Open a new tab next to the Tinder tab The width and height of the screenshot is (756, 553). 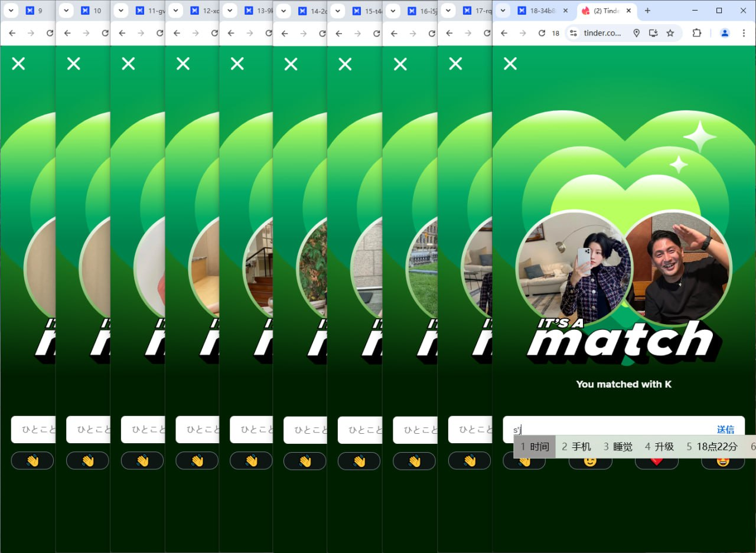pyautogui.click(x=647, y=11)
